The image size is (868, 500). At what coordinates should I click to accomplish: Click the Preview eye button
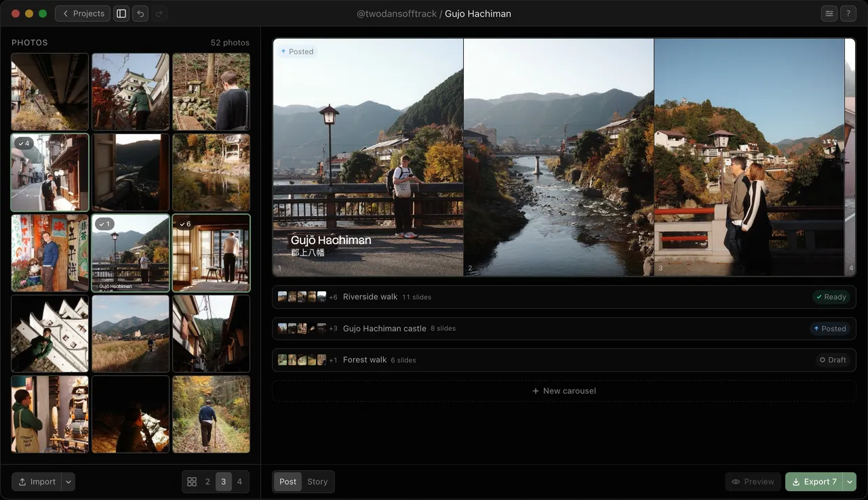point(753,482)
